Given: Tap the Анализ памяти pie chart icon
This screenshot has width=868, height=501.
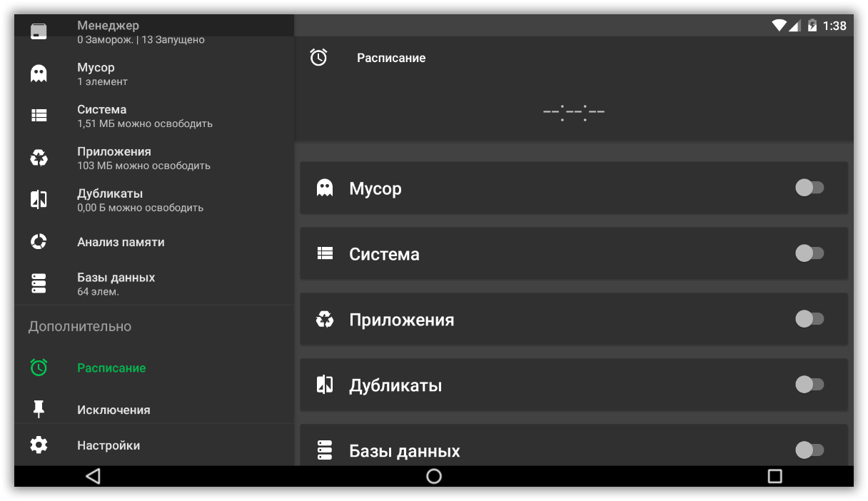Looking at the screenshot, I should (x=39, y=242).
